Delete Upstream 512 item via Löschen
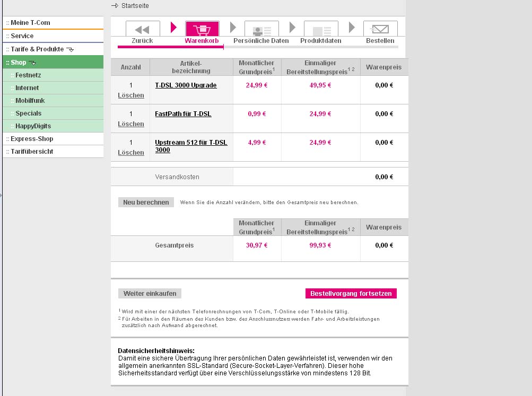The height and width of the screenshot is (396, 532). click(x=131, y=153)
